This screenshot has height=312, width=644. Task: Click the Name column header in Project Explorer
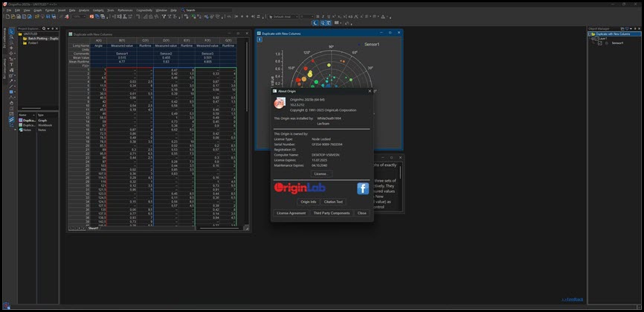27,115
